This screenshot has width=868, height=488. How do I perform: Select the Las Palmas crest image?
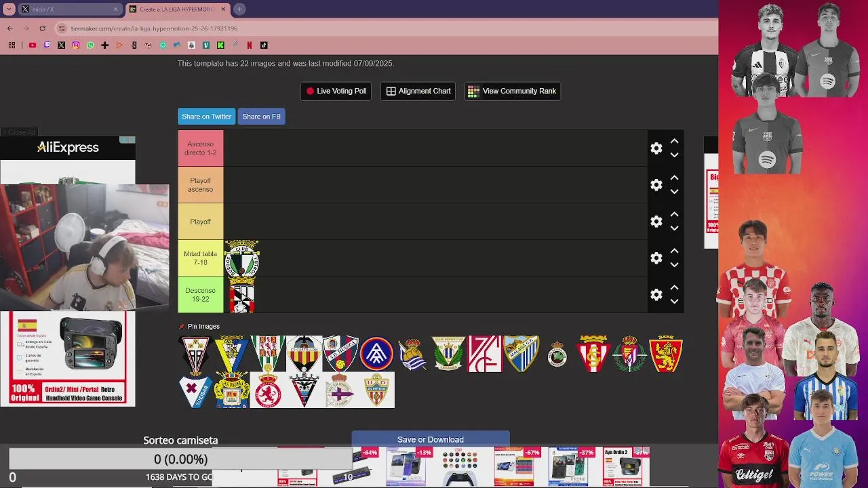231,390
